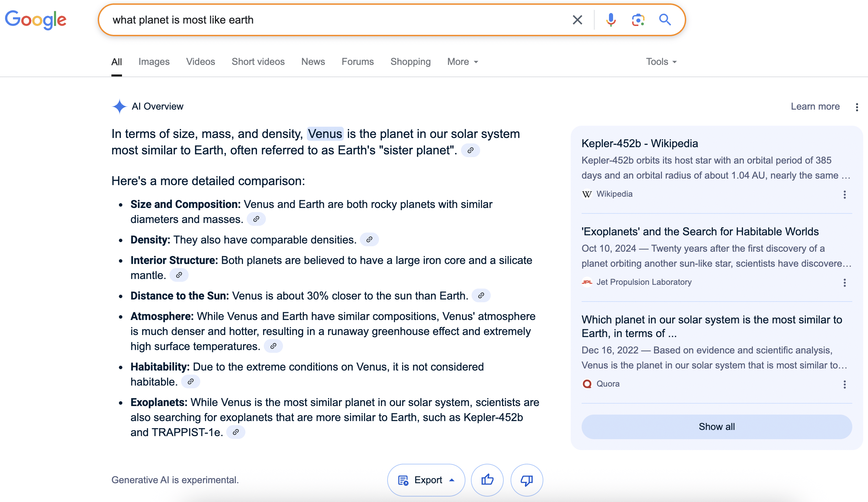Click the JPL favicon in sources
The height and width of the screenshot is (502, 868).
(587, 282)
